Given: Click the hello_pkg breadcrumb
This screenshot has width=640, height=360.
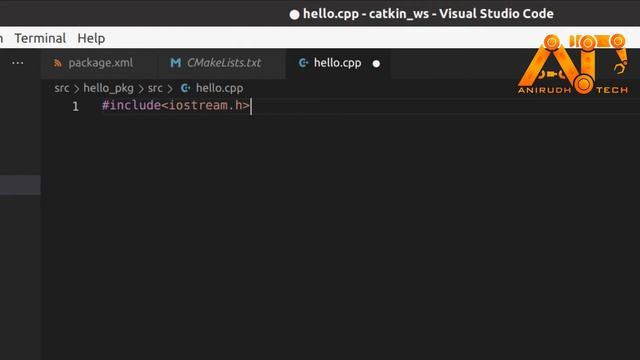Looking at the screenshot, I should [x=108, y=88].
